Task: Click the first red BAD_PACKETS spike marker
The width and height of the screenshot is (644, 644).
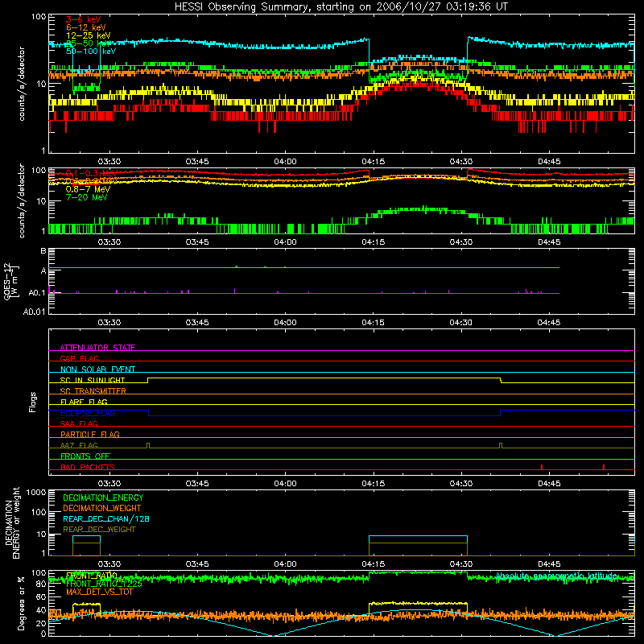Action: pyautogui.click(x=542, y=467)
